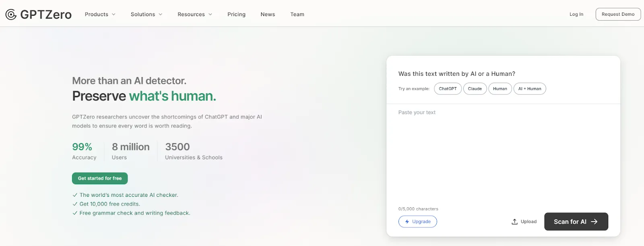Viewport: 644px width, 246px height.
Task: Open the Solutions menu label
Action: point(142,14)
